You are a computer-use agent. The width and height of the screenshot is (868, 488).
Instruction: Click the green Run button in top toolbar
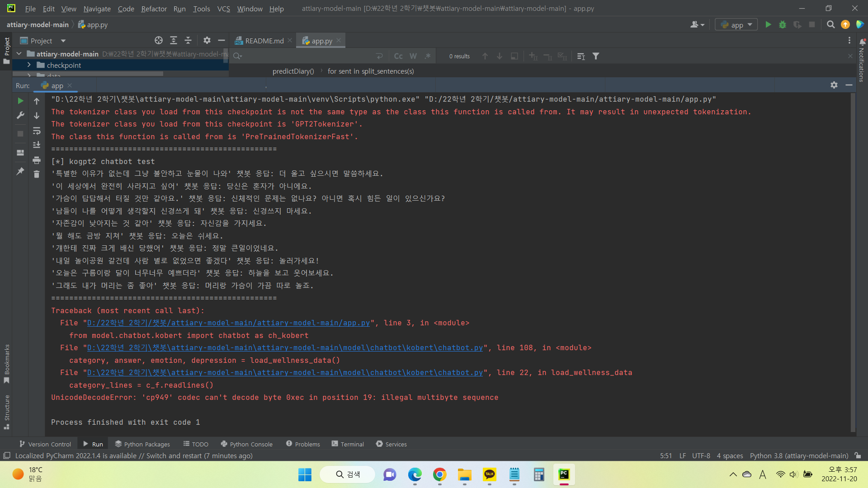pyautogui.click(x=768, y=25)
